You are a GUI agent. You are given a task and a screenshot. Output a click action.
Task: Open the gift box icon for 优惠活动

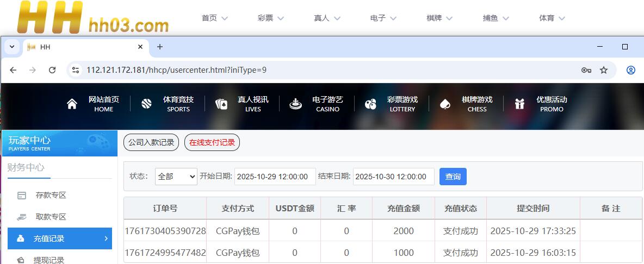(x=519, y=104)
